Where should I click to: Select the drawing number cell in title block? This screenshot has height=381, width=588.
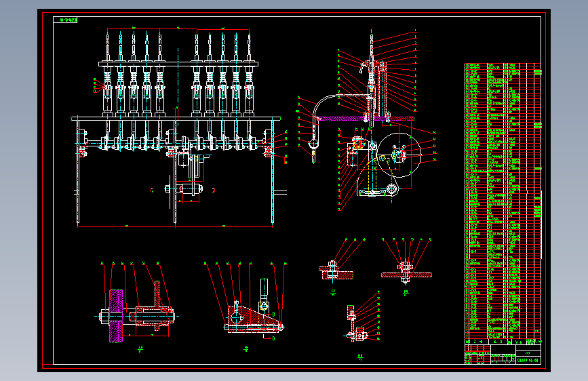pyautogui.click(x=528, y=360)
